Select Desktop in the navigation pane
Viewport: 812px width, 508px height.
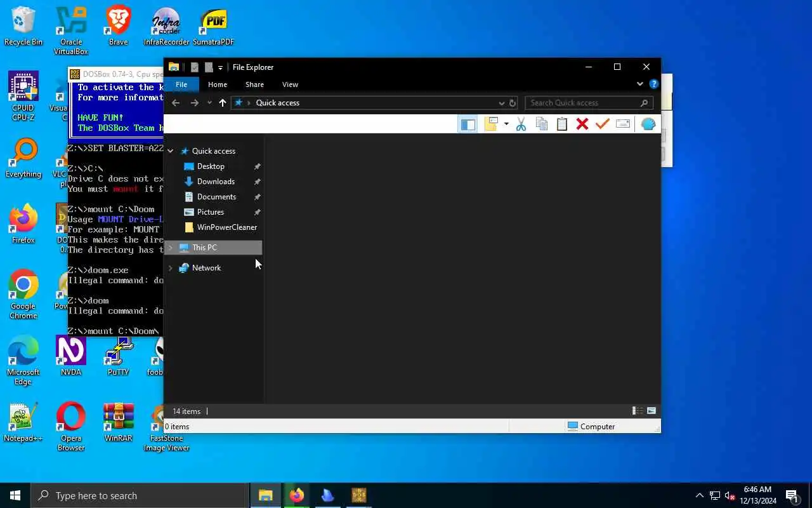[x=211, y=166]
